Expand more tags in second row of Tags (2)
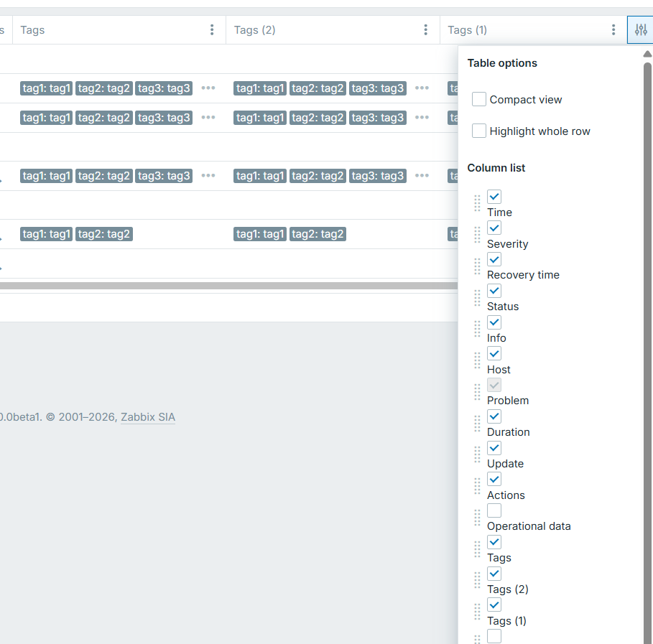 [x=422, y=118]
